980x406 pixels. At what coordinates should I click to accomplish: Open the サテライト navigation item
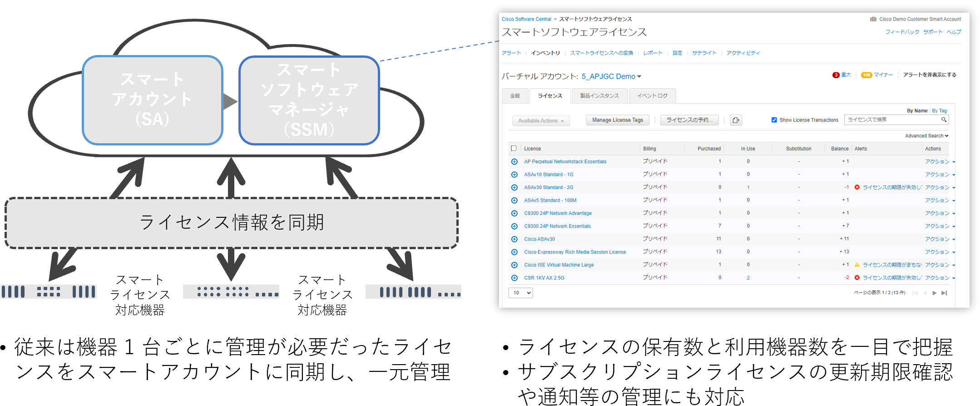point(704,53)
